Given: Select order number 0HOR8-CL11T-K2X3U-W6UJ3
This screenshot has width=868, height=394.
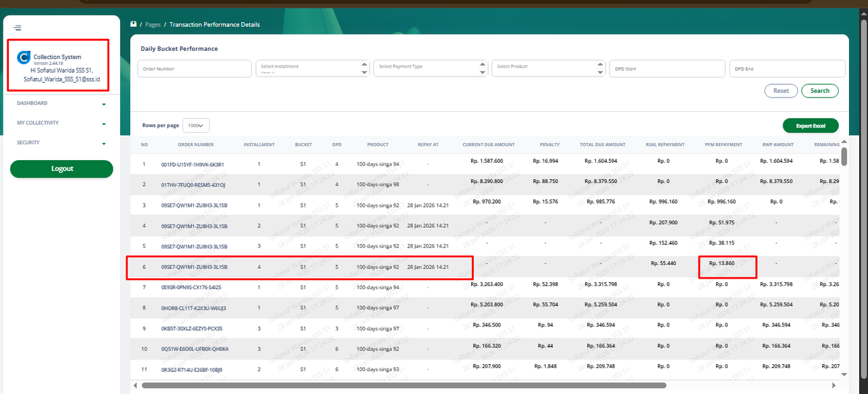Looking at the screenshot, I should [192, 308].
